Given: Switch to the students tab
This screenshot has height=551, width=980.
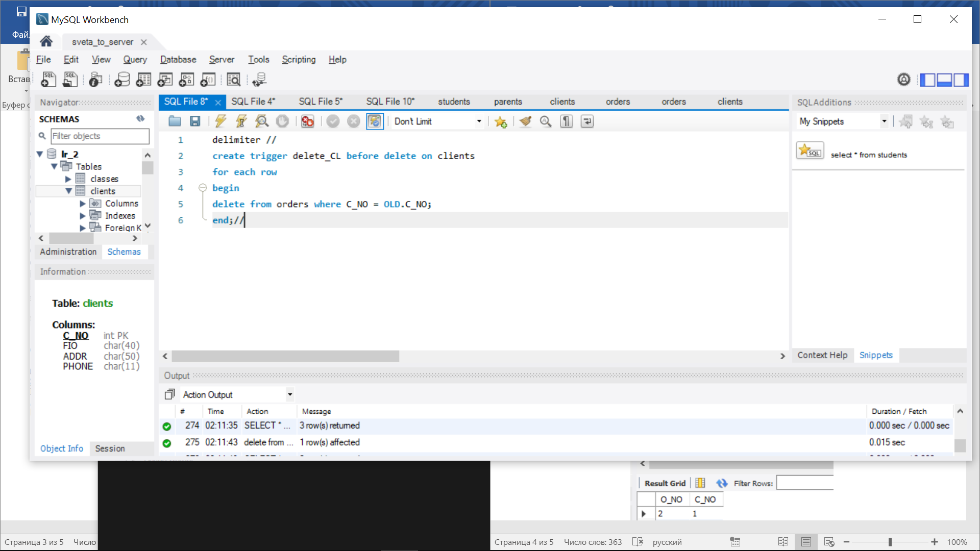Looking at the screenshot, I should [x=454, y=102].
